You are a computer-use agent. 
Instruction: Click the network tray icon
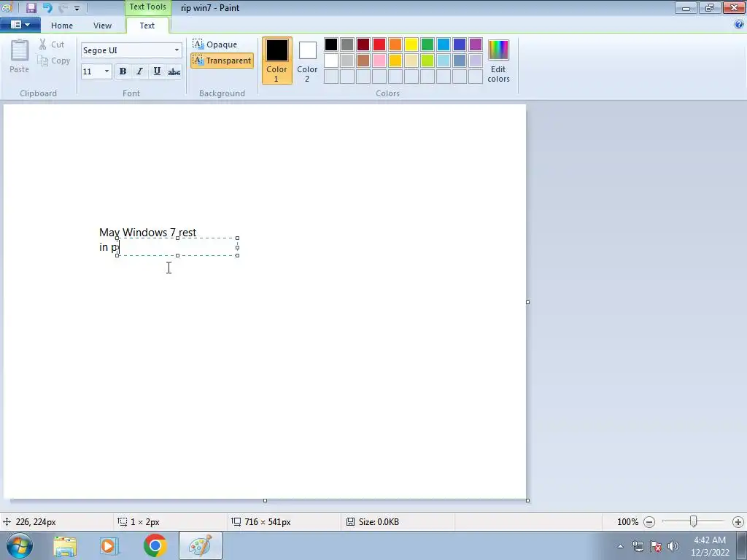click(x=638, y=546)
